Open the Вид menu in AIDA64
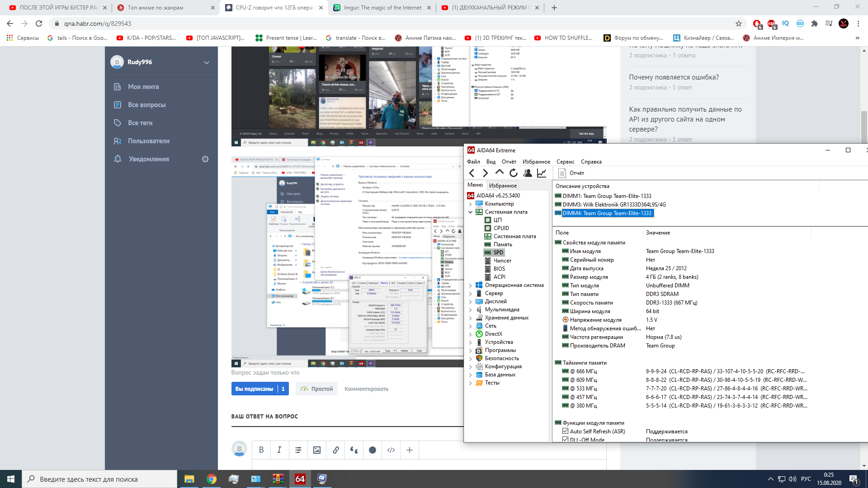Image resolution: width=868 pixels, height=488 pixels. coord(491,162)
